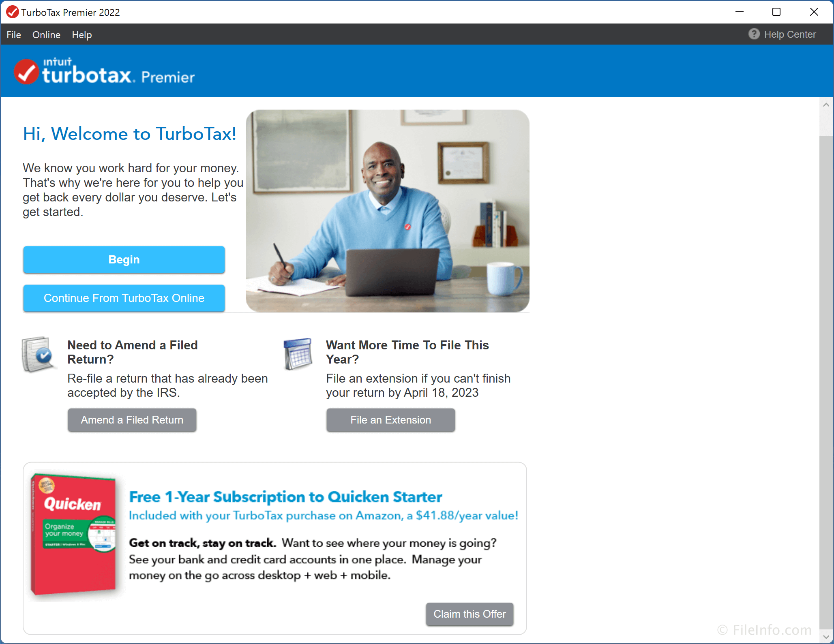Click the Help Center question mark icon
Viewport: 834px width, 644px height.
pos(753,34)
